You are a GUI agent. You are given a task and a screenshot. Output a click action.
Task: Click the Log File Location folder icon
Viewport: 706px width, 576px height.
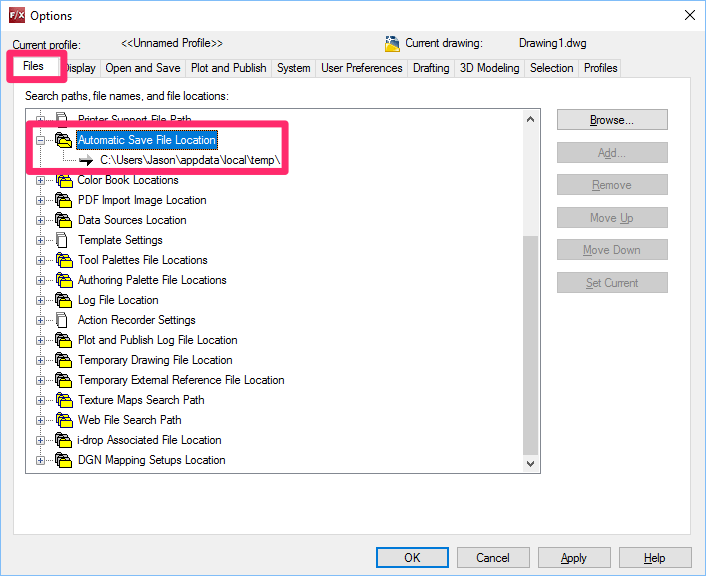coord(63,300)
